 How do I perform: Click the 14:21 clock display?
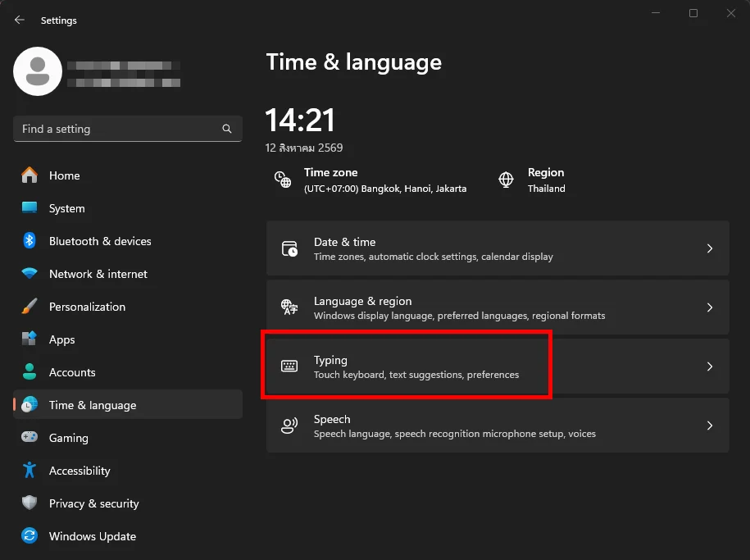(300, 121)
